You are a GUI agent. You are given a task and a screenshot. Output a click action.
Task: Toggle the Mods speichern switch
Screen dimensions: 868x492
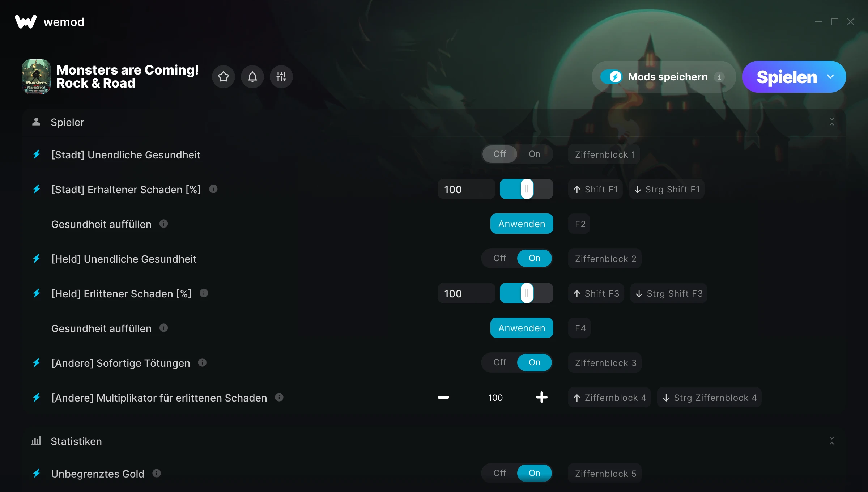click(x=611, y=77)
